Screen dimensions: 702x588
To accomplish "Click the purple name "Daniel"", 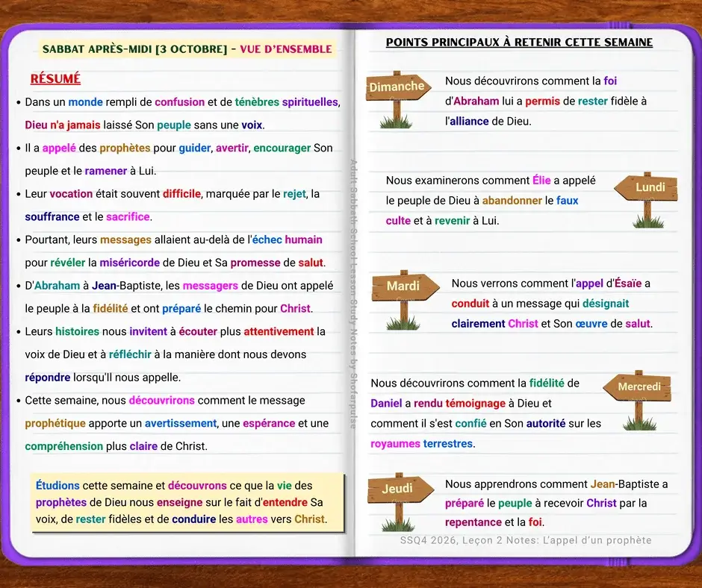I will [386, 403].
